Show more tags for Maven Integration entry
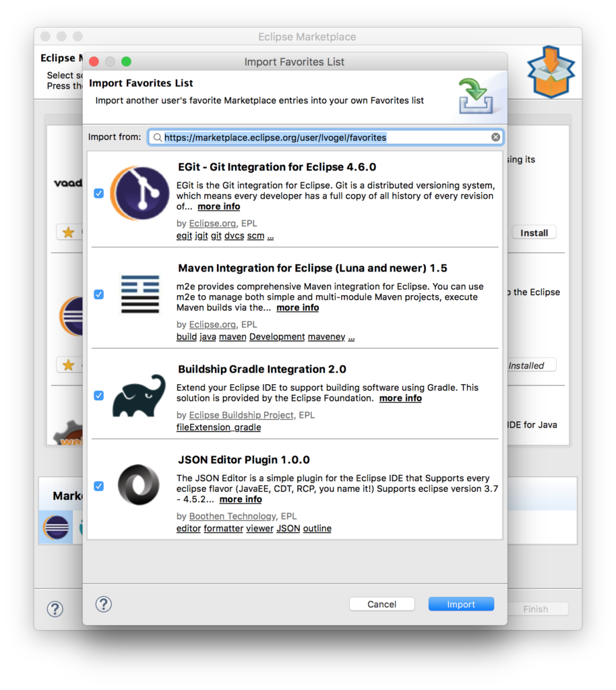Screen dimensions: 616x690 tap(351, 337)
